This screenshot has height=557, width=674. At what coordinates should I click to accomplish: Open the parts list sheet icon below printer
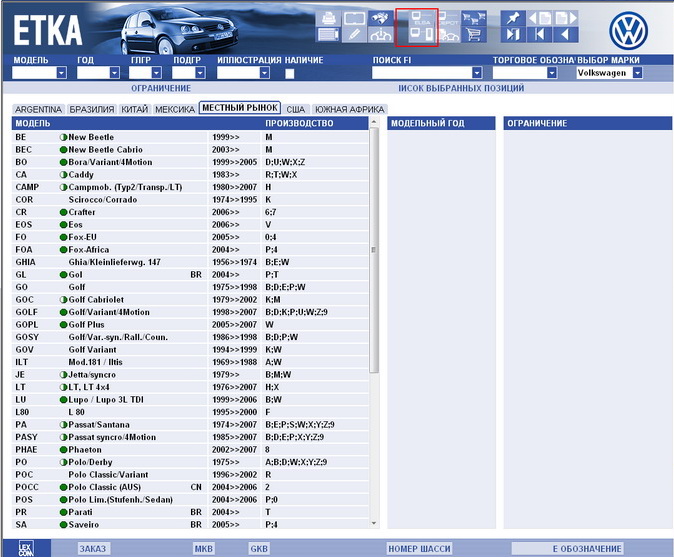329,34
